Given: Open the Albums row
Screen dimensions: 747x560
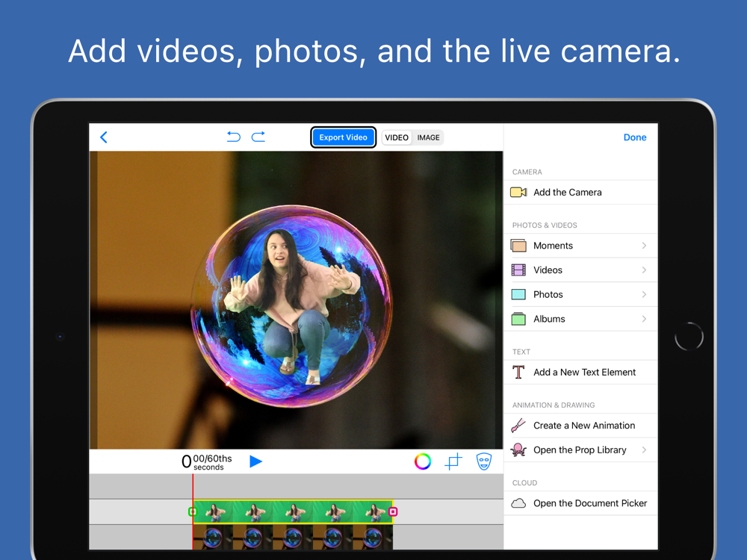Looking at the screenshot, I should pyautogui.click(x=580, y=319).
